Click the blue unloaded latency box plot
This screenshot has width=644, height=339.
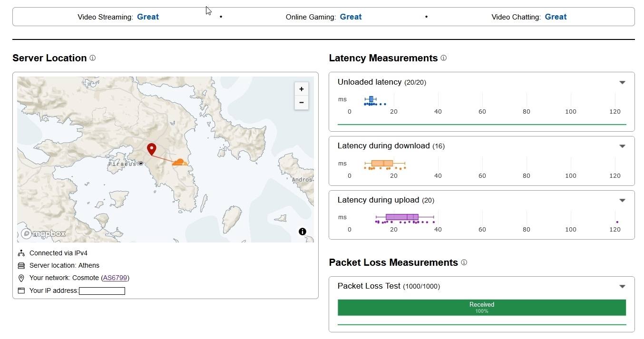371,99
